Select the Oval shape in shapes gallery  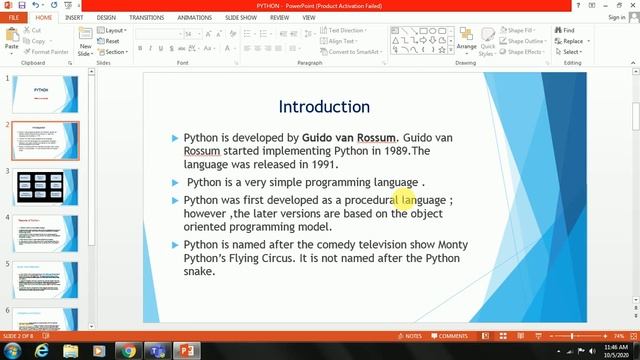click(432, 31)
